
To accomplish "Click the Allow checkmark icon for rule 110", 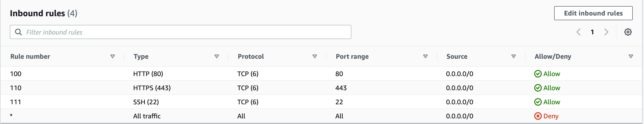I will click(538, 88).
